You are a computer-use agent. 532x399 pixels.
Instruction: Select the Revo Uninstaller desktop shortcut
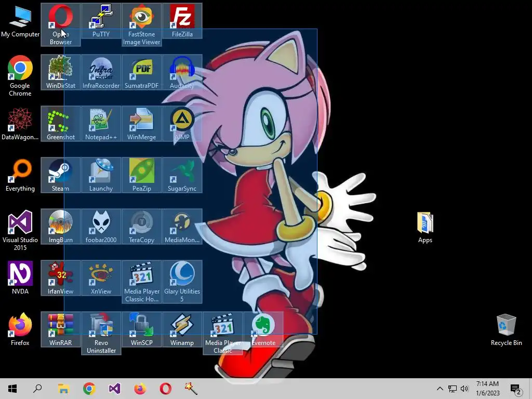click(101, 333)
